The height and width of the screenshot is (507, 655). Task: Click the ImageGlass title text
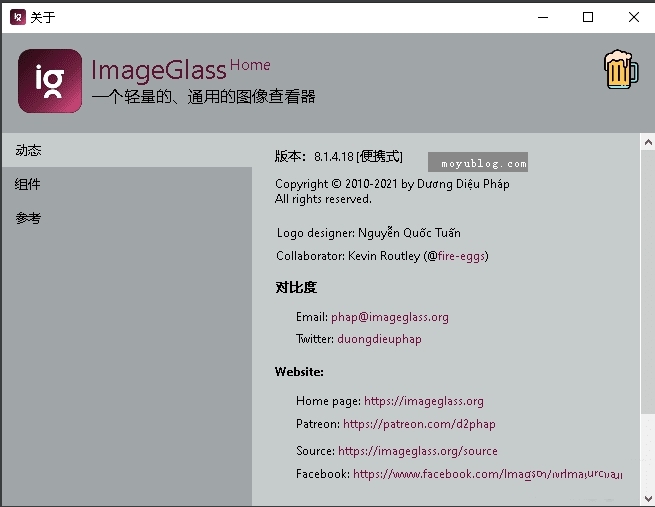(159, 70)
